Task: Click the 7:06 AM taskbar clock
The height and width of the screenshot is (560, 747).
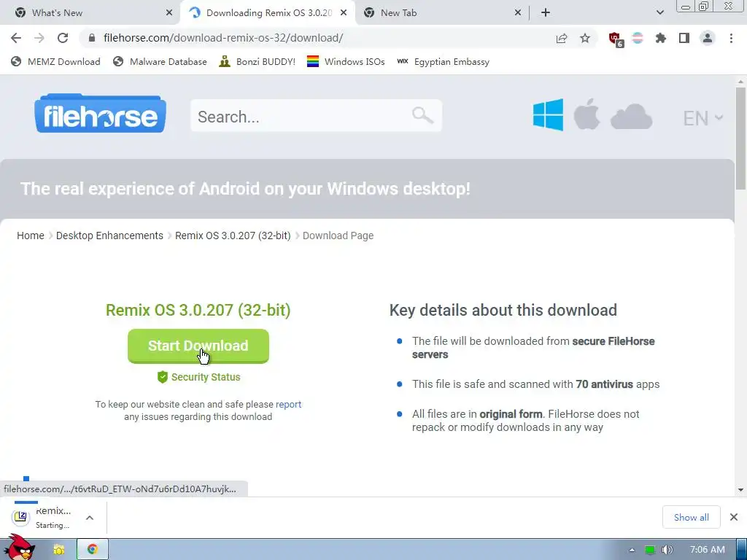Action: 708,550
